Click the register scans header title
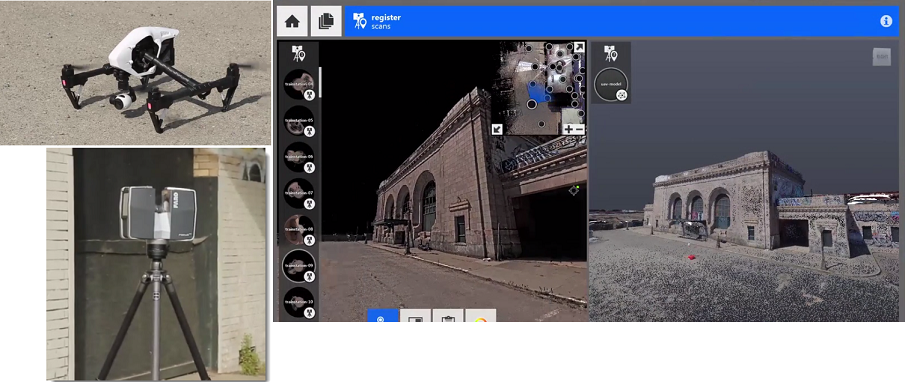 (386, 21)
